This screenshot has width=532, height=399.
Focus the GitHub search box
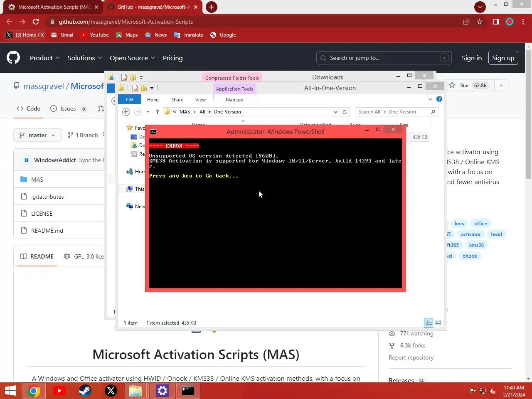[x=384, y=58]
